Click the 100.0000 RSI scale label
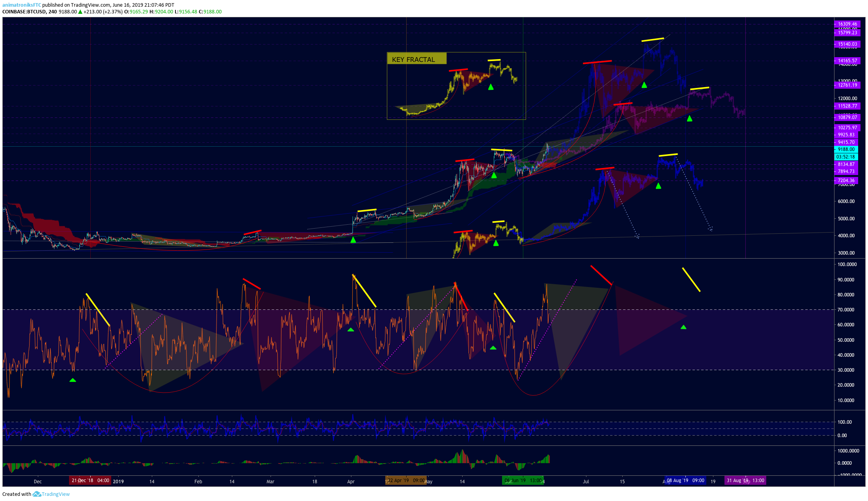868x501 pixels. 847,264
